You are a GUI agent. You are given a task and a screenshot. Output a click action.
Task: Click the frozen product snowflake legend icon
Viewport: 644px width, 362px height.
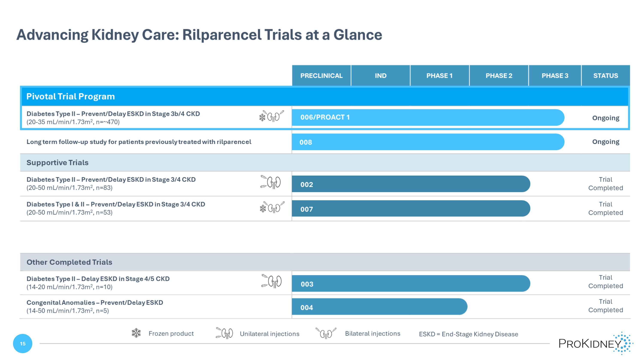pos(136,333)
